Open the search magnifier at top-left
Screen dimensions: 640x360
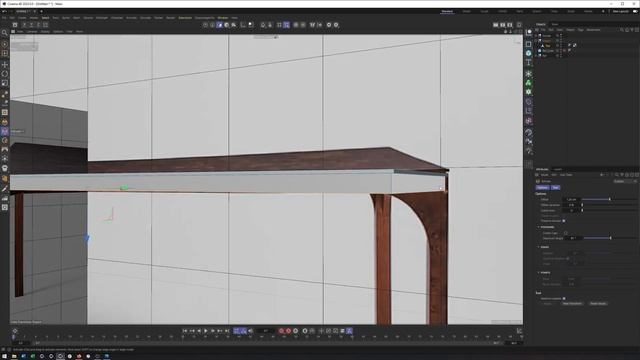click(x=5, y=33)
